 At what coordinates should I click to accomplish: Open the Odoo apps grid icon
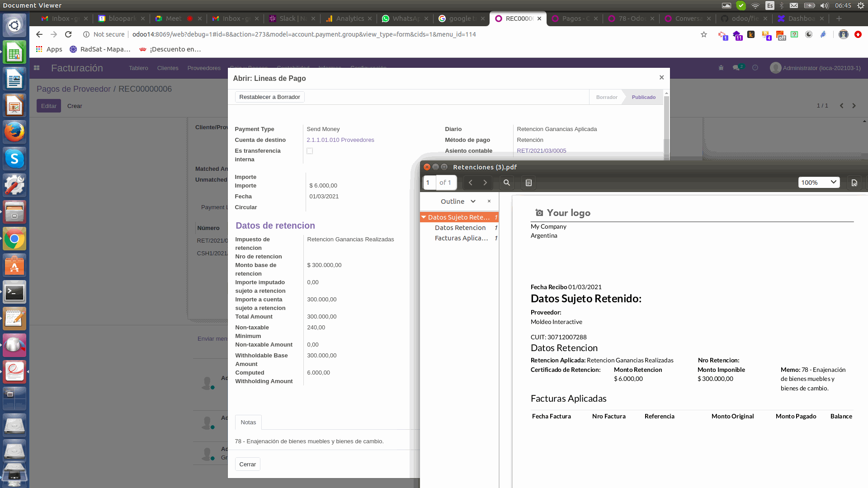tap(37, 68)
